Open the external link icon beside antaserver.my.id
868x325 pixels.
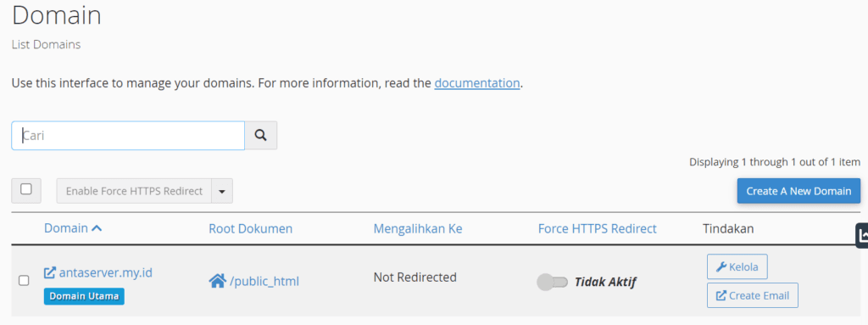click(x=50, y=273)
